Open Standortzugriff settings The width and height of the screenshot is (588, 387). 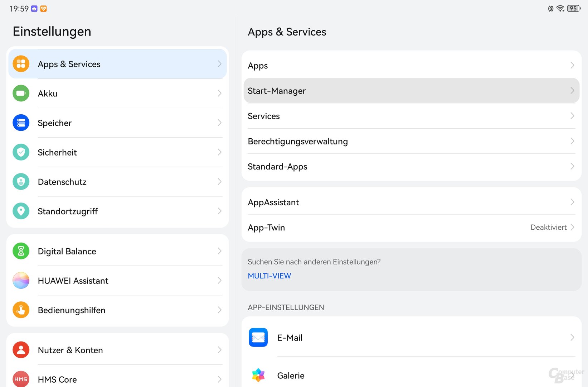117,211
